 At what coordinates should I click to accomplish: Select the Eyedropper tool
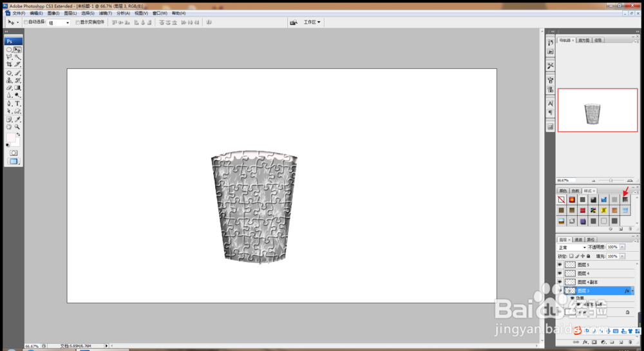tap(17, 119)
